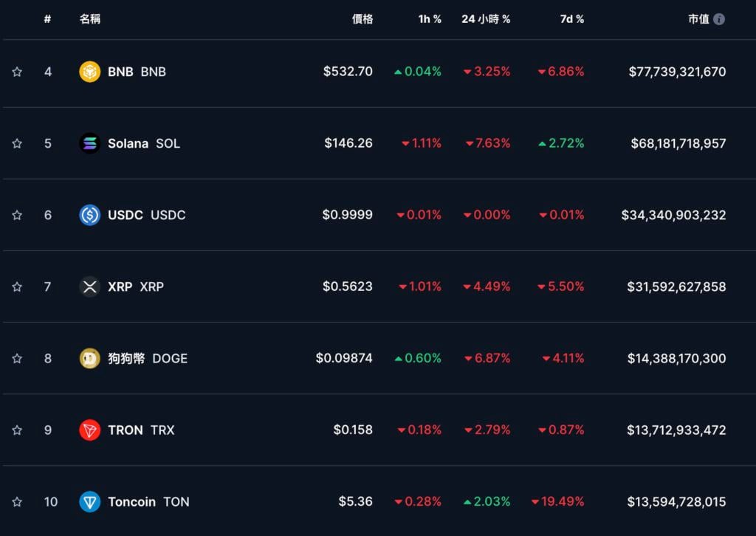This screenshot has width=756, height=536.
Task: Click the Dogecoin logo icon
Action: pos(89,358)
